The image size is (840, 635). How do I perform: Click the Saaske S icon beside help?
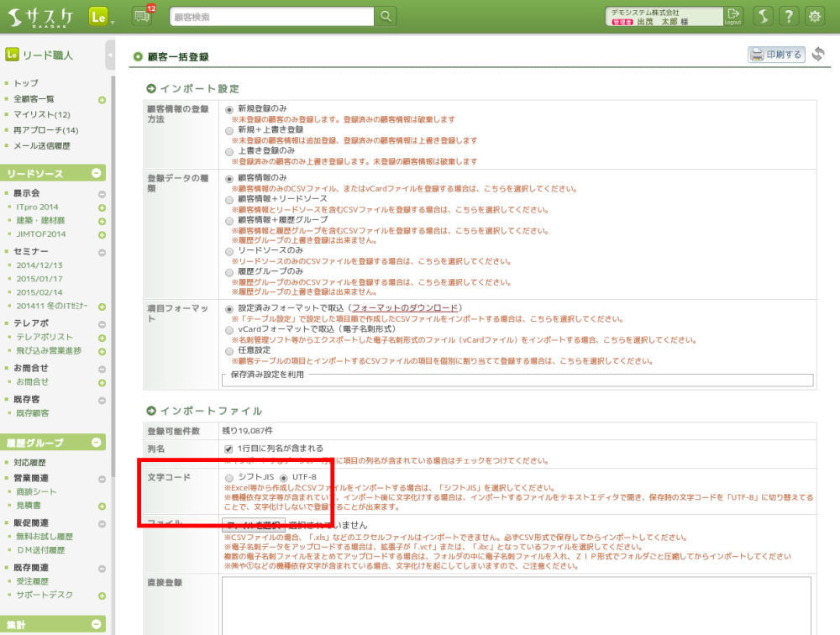(x=762, y=16)
